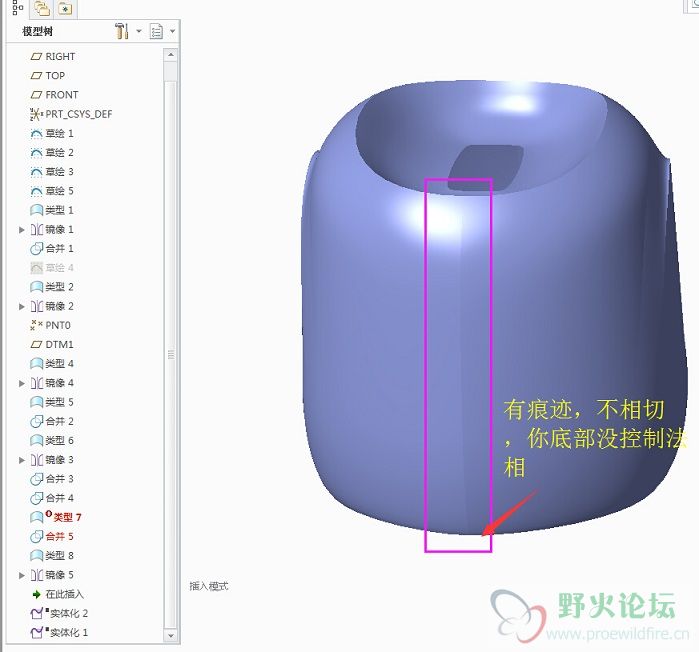Open the show icon dropdown arrow
This screenshot has height=652, width=699.
click(173, 32)
